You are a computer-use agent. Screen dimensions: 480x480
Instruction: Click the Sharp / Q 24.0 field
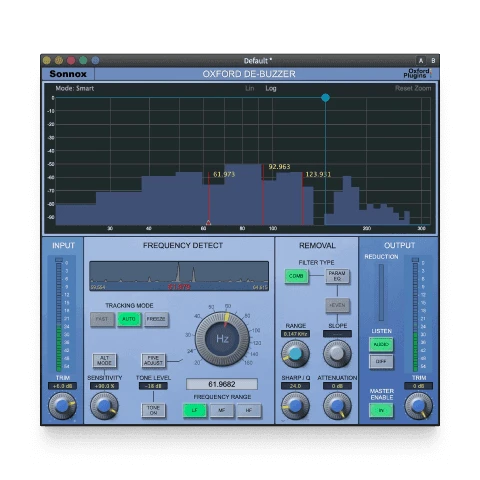(x=295, y=386)
